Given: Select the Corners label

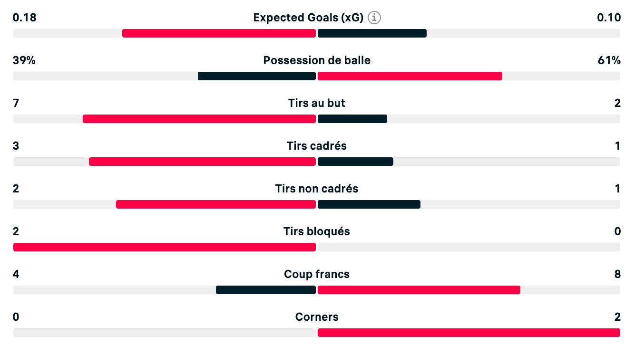Looking at the screenshot, I should point(317,317).
